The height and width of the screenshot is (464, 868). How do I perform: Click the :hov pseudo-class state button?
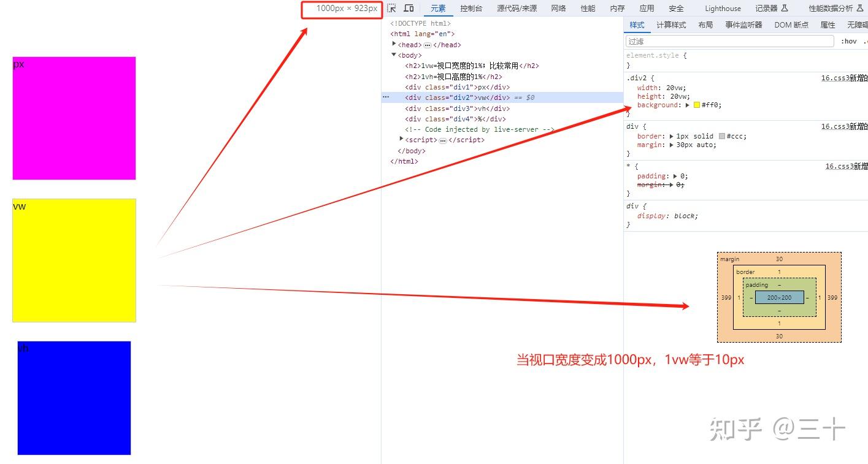point(850,40)
